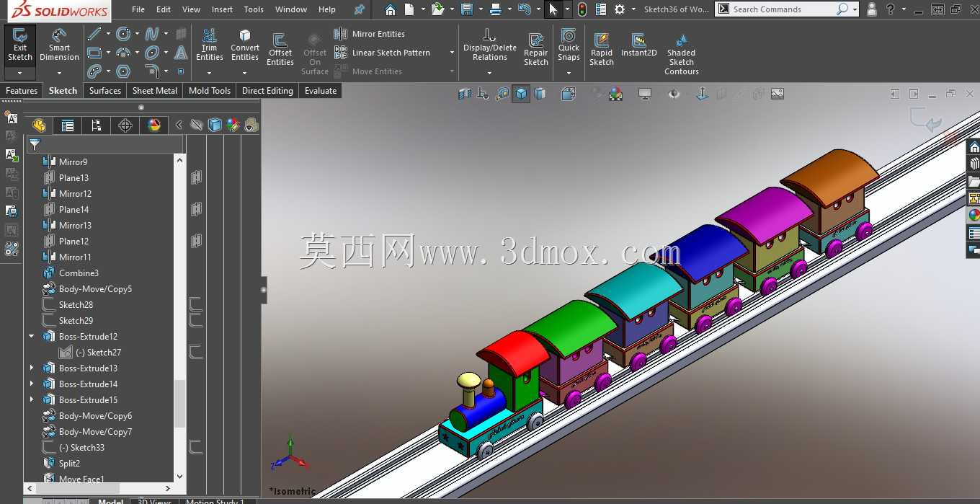Select the Sketch Fillet tool
This screenshot has width=980, height=504.
(x=152, y=71)
